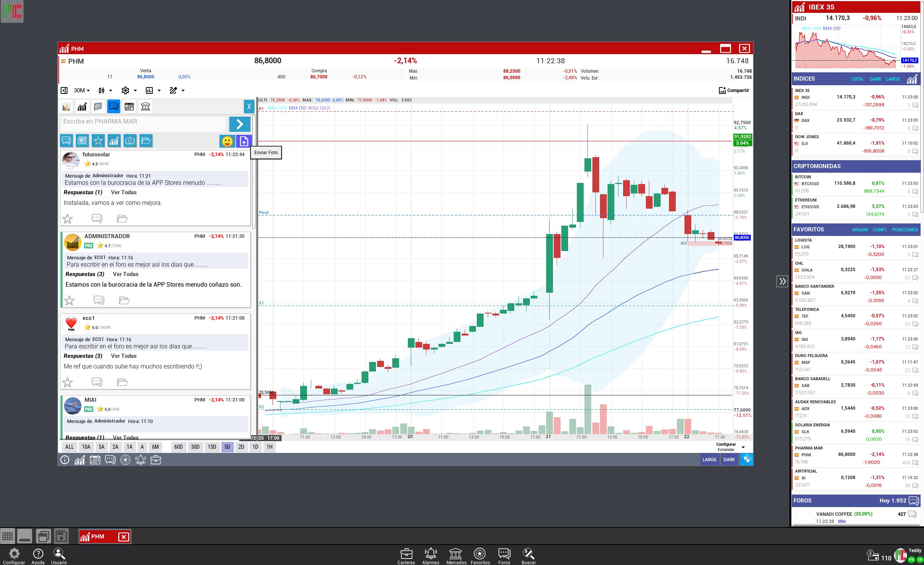This screenshot has width=924, height=565.
Task: Open the line chart analysis panel icon
Action: pyautogui.click(x=82, y=107)
